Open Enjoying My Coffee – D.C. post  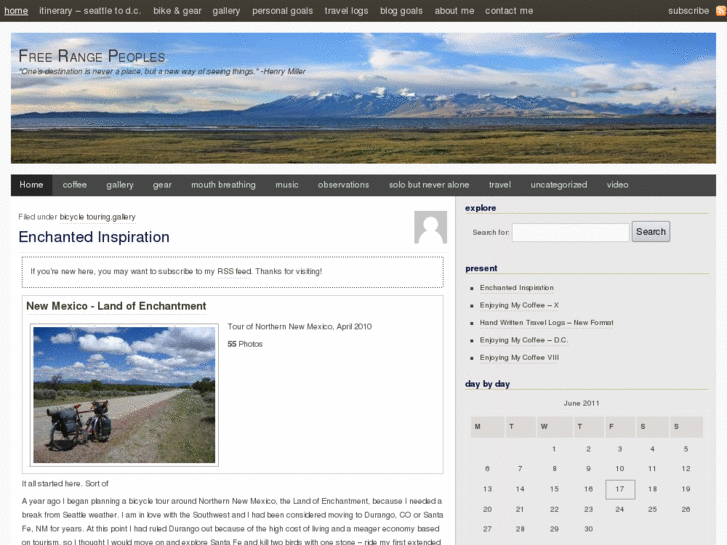523,340
